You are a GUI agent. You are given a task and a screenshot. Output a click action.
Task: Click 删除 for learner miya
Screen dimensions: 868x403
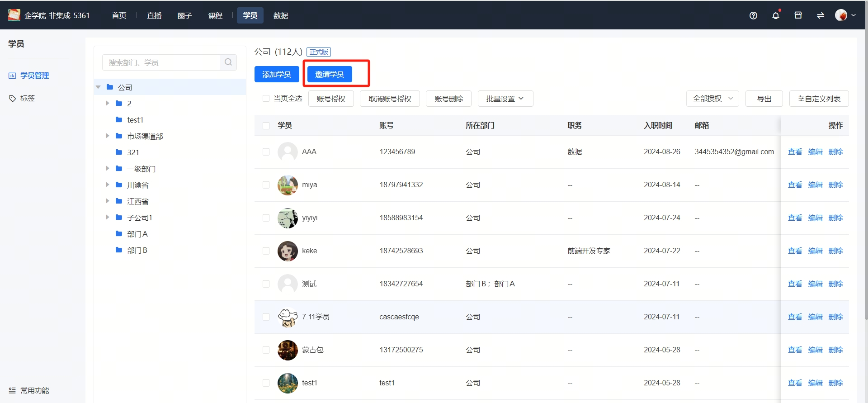point(835,185)
